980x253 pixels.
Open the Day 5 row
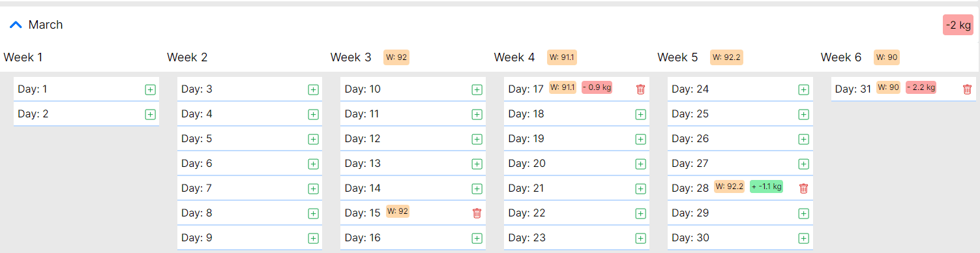click(250, 139)
